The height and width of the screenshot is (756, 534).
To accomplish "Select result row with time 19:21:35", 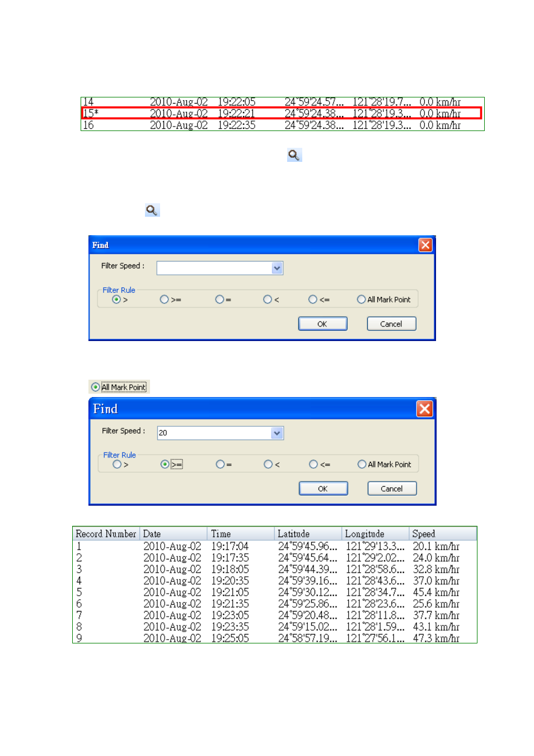I will coord(274,604).
